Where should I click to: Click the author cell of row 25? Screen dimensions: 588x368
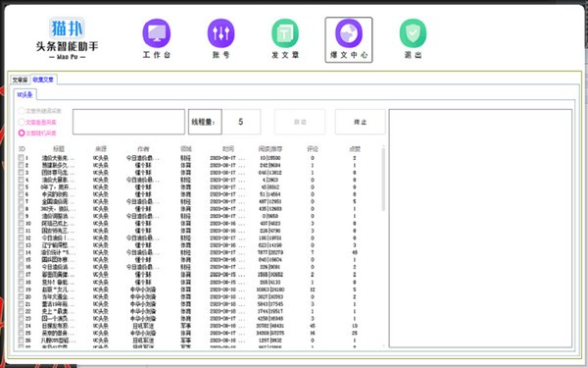click(x=143, y=333)
